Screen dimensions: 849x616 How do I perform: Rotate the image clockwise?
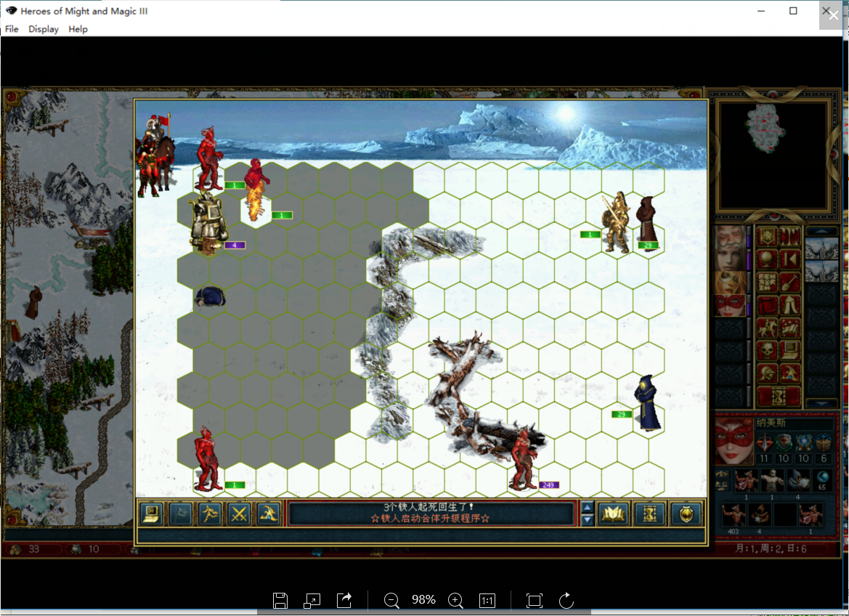[566, 600]
